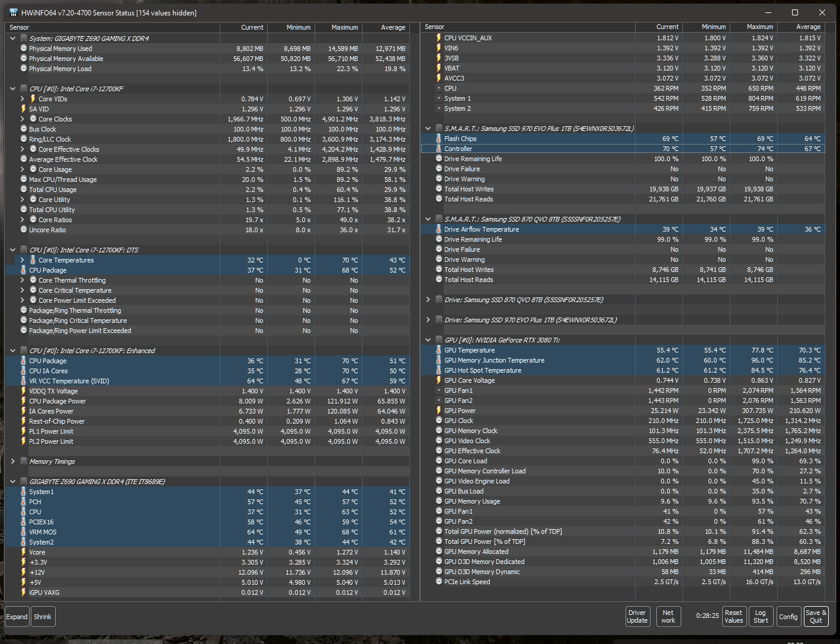The image size is (840, 644).
Task: Click the thermometer icon beside PCIEX16
Action: [x=24, y=522]
